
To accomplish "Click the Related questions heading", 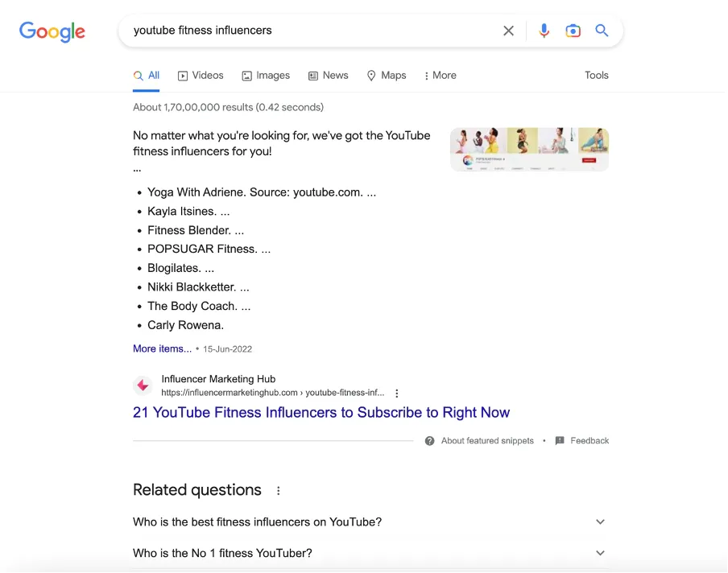I will [196, 490].
